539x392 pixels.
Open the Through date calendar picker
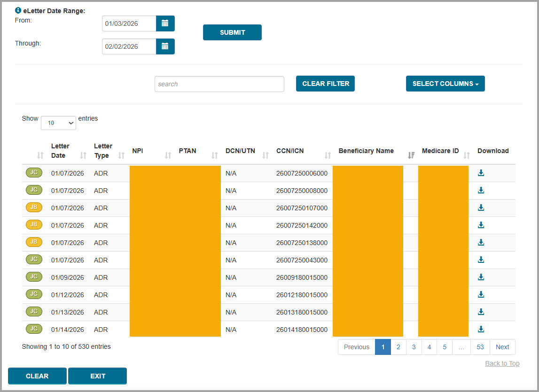[165, 46]
